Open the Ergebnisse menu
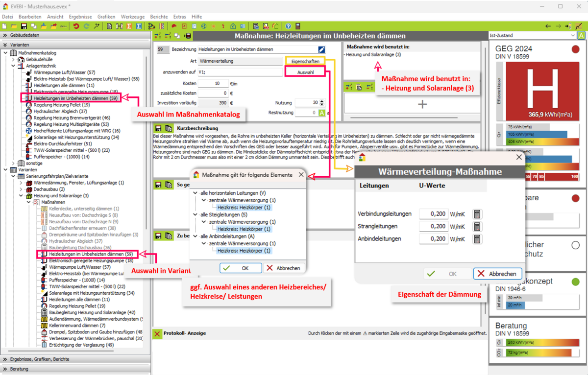Viewport: 588px width, 375px height. click(x=80, y=17)
